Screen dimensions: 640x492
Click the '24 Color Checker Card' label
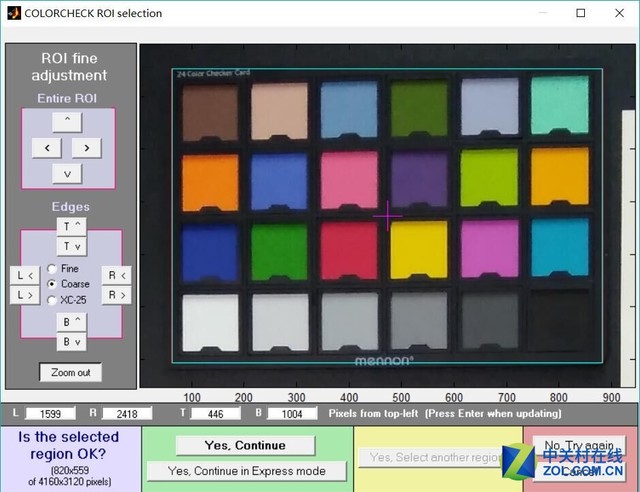tap(213, 73)
